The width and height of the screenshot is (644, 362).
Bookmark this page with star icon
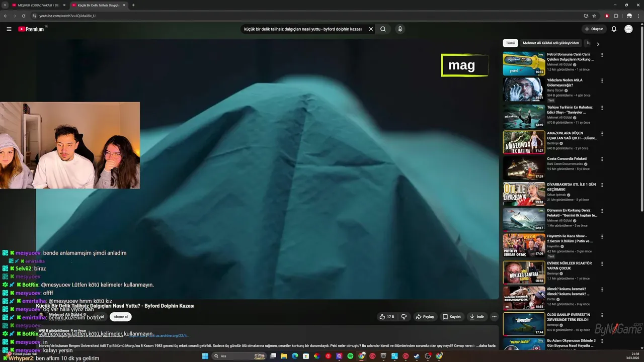(x=594, y=16)
